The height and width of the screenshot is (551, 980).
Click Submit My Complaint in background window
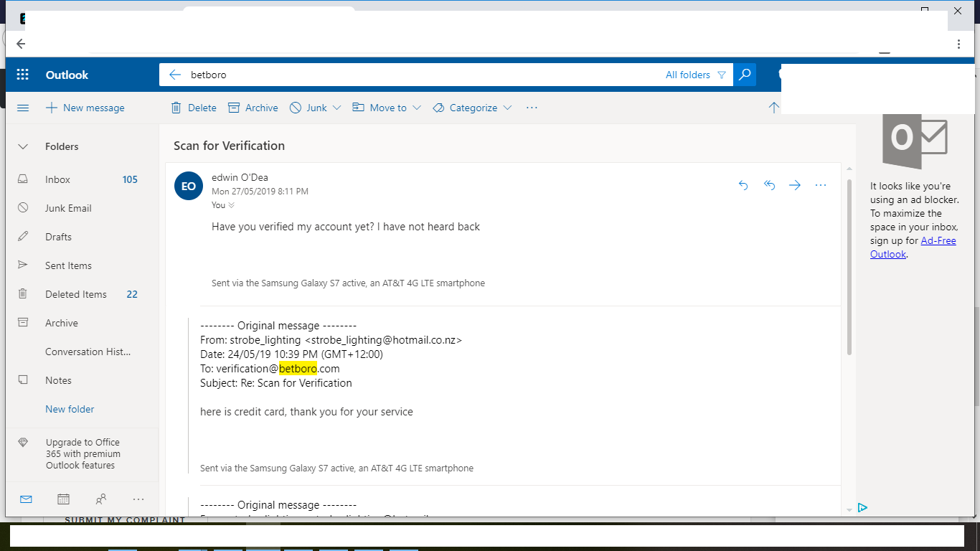pyautogui.click(x=125, y=520)
